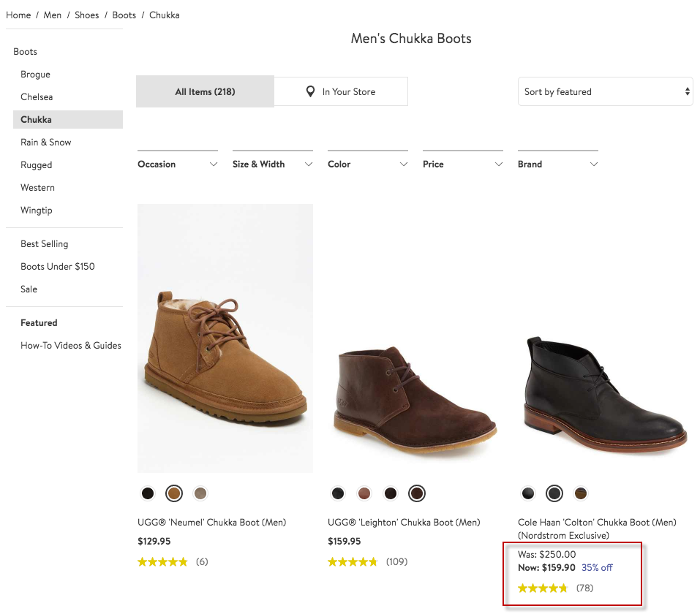Click the Was: $250.00 original price
The image size is (700, 614).
[x=547, y=555]
